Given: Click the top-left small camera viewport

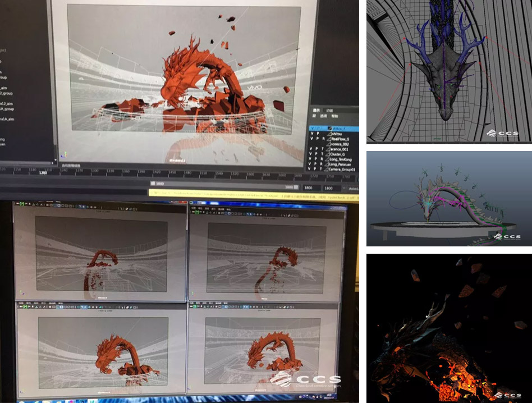Looking at the screenshot, I should tap(101, 254).
